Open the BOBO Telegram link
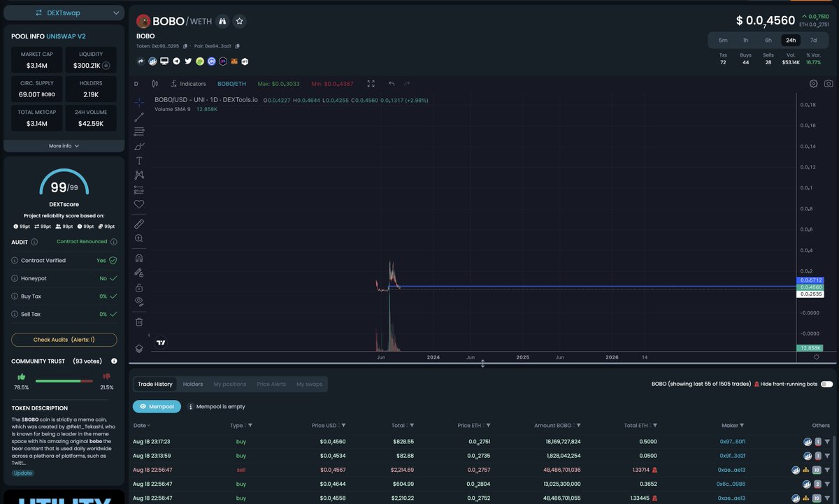This screenshot has height=504, width=839. coord(176,62)
